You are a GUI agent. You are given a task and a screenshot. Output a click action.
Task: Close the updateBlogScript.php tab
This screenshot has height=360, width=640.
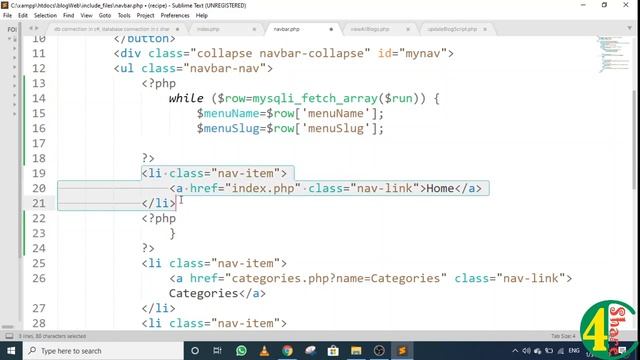point(485,29)
